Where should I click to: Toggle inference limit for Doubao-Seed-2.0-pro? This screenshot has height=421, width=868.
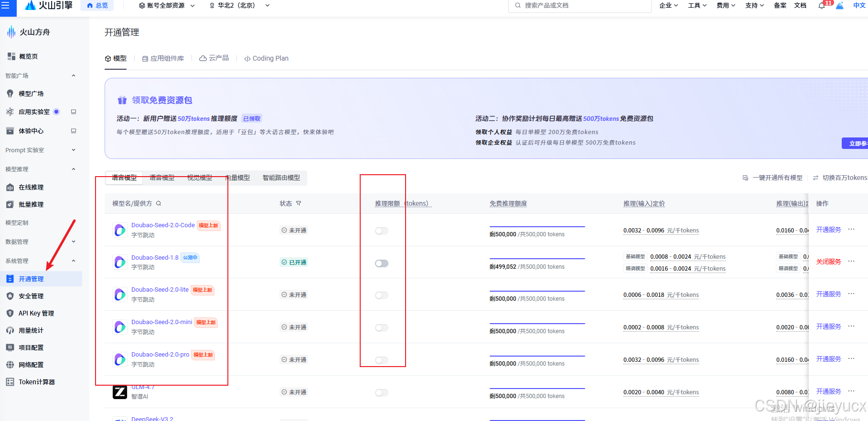pyautogui.click(x=382, y=360)
